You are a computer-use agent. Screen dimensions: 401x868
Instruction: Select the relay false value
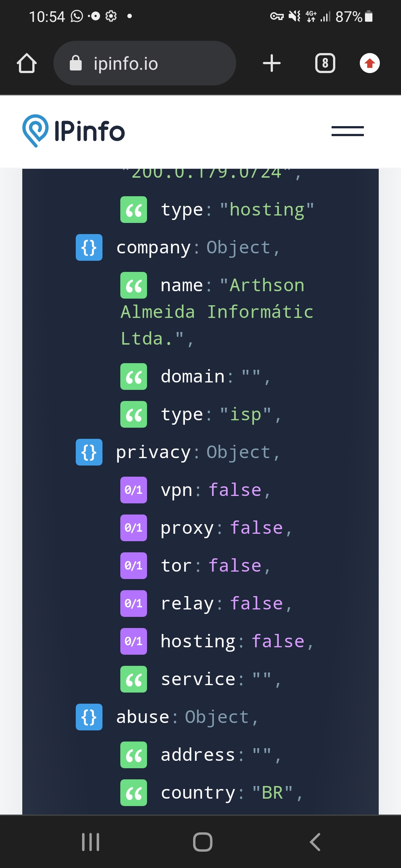[257, 604]
